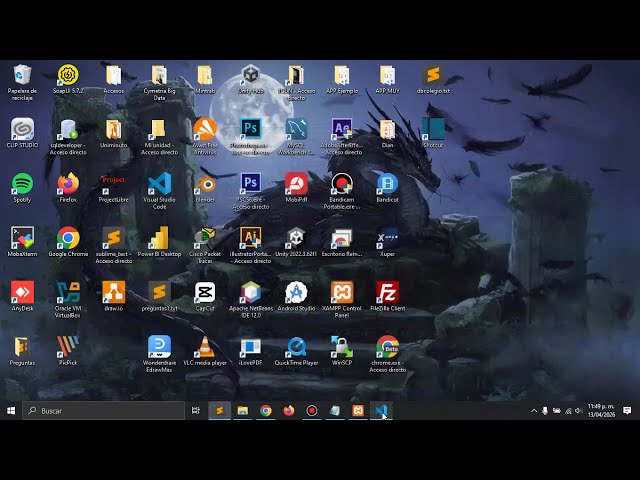The width and height of the screenshot is (640, 480).
Task: Launch CapCut from the desktop
Action: click(205, 296)
